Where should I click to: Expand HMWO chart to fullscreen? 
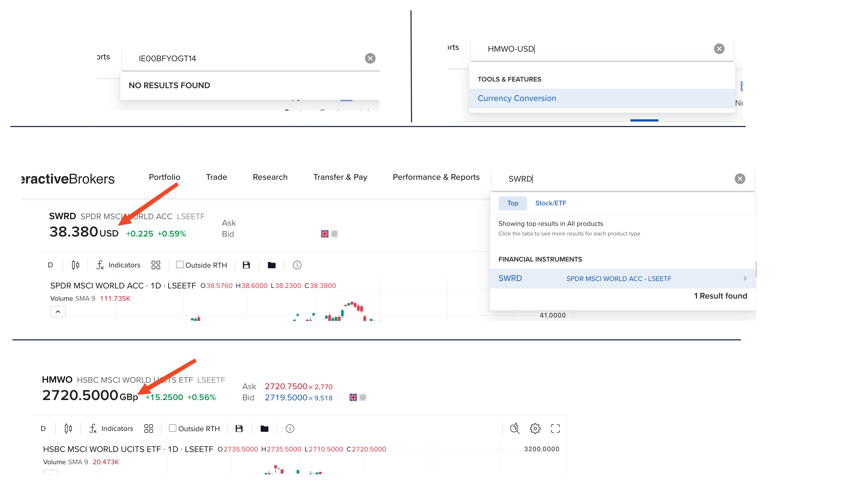pos(555,429)
